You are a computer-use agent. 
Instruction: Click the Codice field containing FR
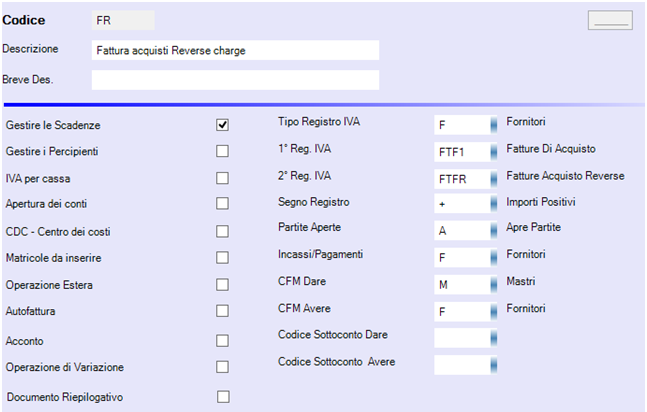point(123,20)
